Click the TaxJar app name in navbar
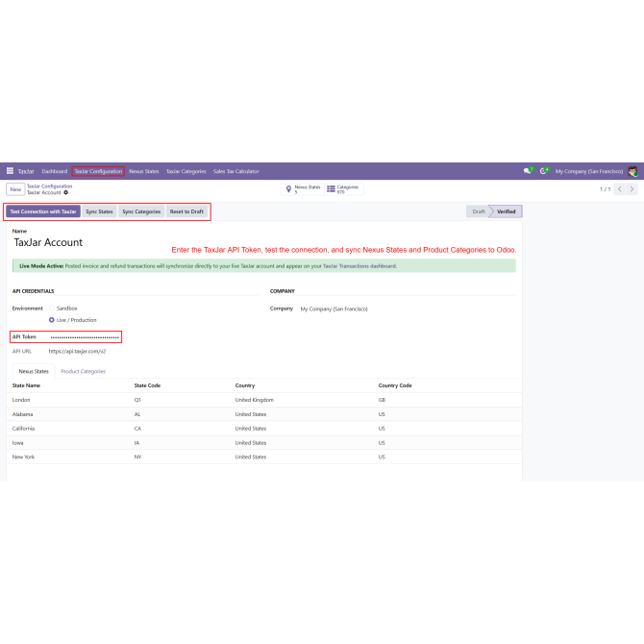The height and width of the screenshot is (644, 644). pyautogui.click(x=26, y=171)
